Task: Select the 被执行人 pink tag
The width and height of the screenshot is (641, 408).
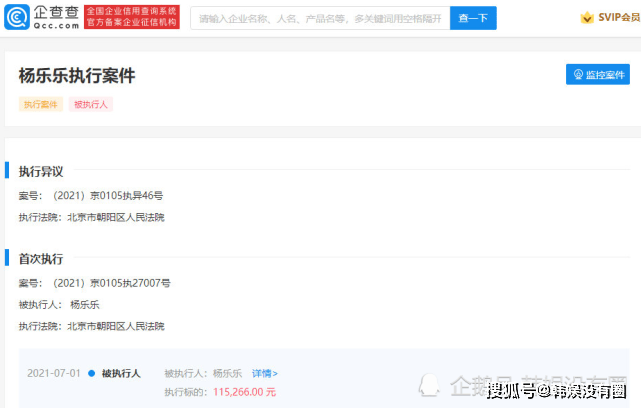Action: tap(91, 105)
